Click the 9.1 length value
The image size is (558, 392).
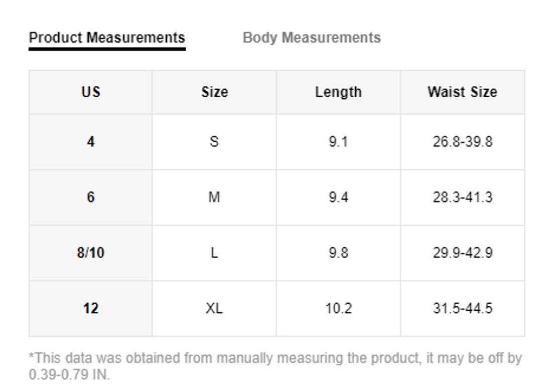tap(338, 142)
